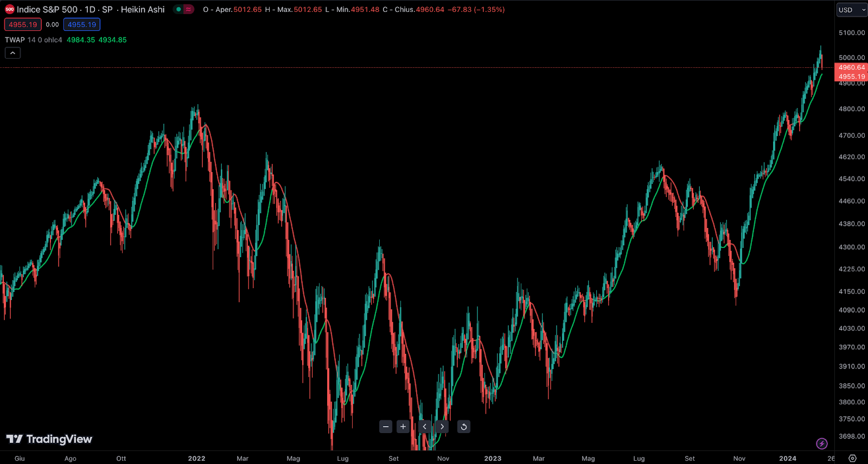Click the spread value 0.00
868x464 pixels.
click(x=52, y=24)
